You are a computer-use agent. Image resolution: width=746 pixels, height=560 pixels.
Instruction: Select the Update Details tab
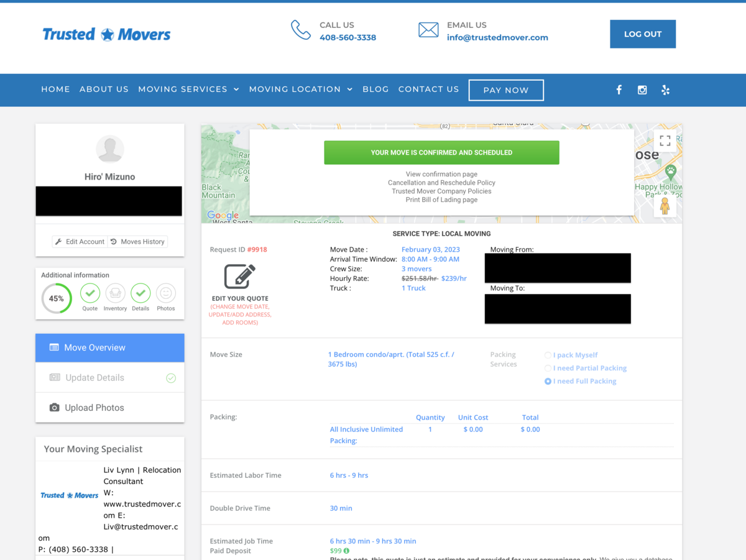(110, 378)
